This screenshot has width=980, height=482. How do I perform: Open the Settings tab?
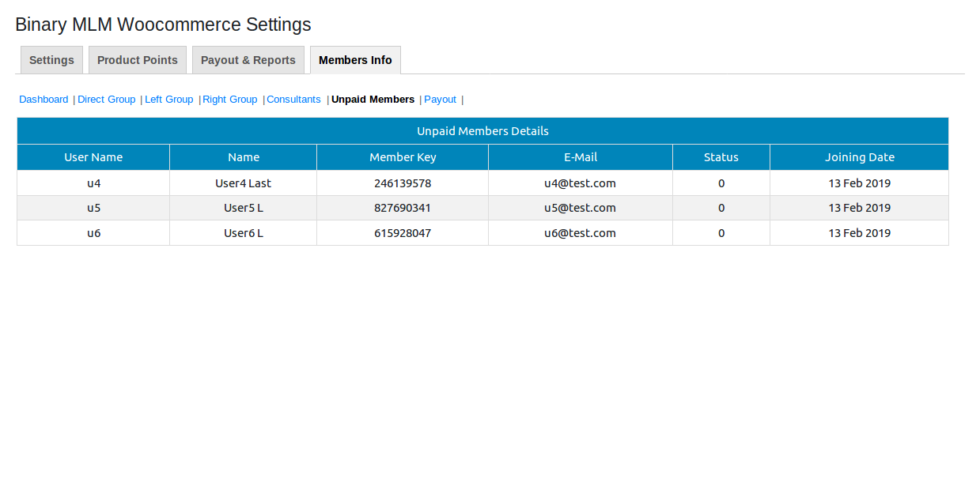coord(51,60)
